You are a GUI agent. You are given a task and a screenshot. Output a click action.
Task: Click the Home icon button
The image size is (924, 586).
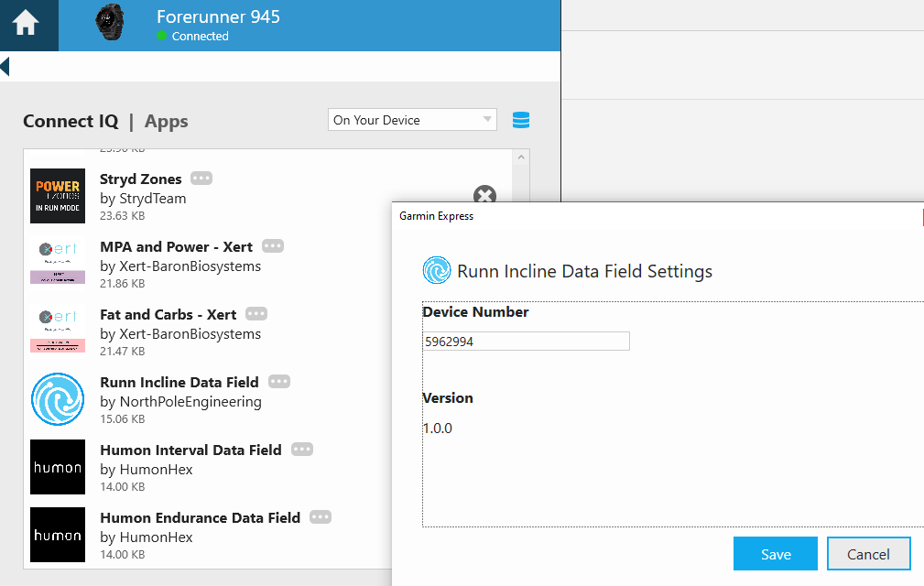click(26, 25)
